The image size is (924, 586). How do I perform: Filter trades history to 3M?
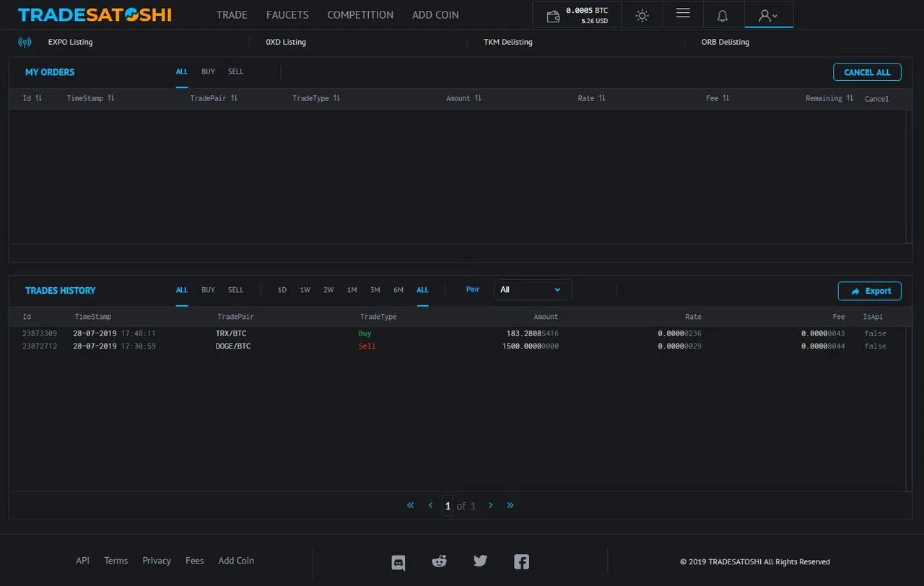tap(375, 290)
